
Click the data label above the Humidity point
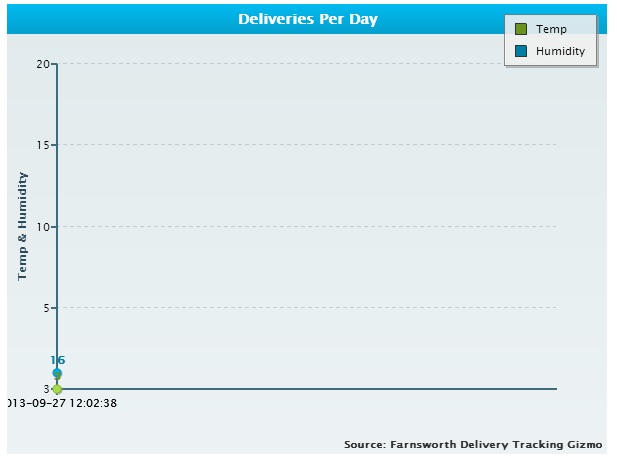(x=58, y=360)
